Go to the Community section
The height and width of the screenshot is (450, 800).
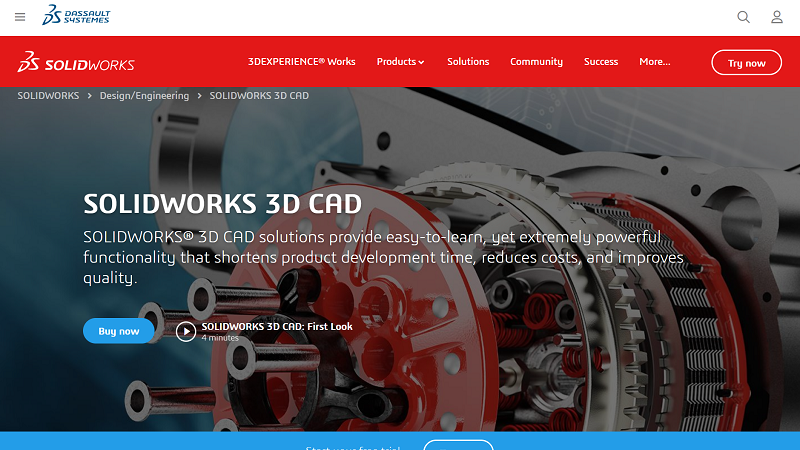(536, 62)
